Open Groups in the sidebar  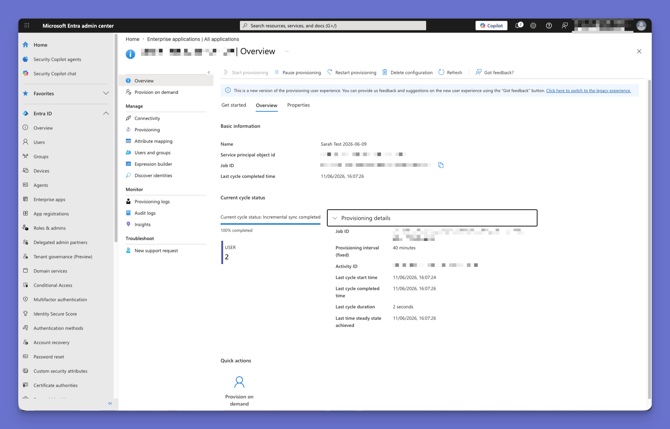pos(41,156)
